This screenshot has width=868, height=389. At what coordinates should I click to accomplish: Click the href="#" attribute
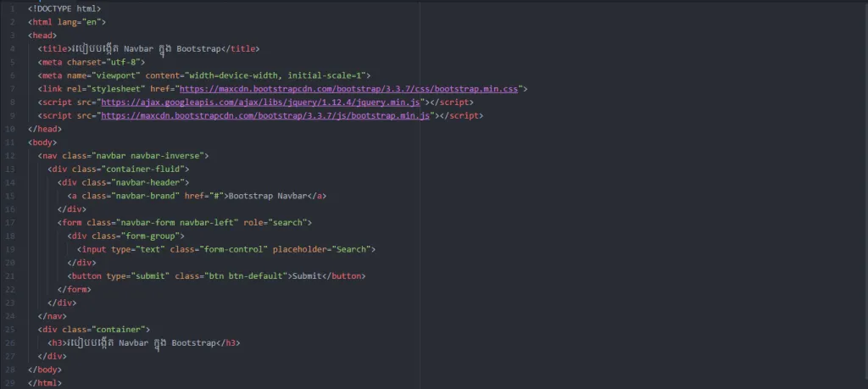click(x=204, y=196)
